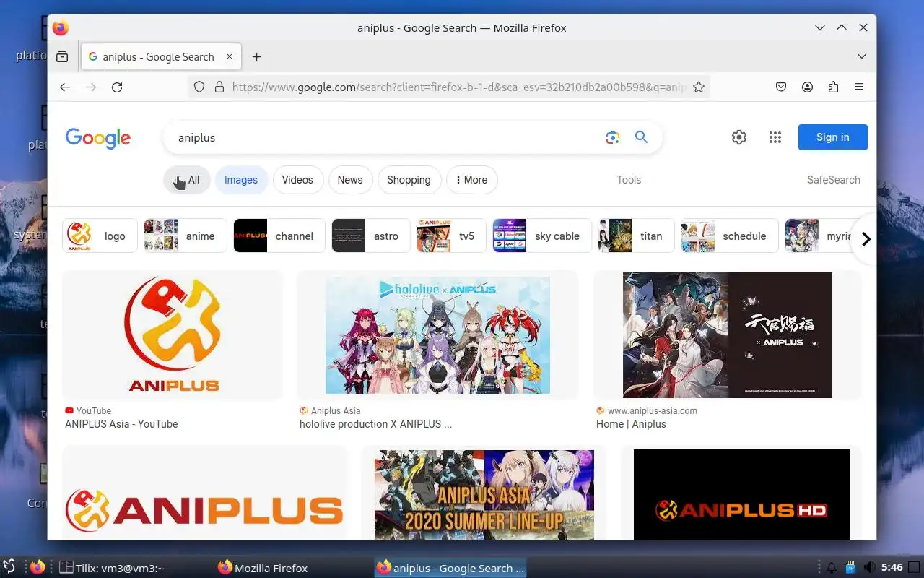Open the ANIPLUS Asia YouTube logo thumbnail

tap(173, 335)
